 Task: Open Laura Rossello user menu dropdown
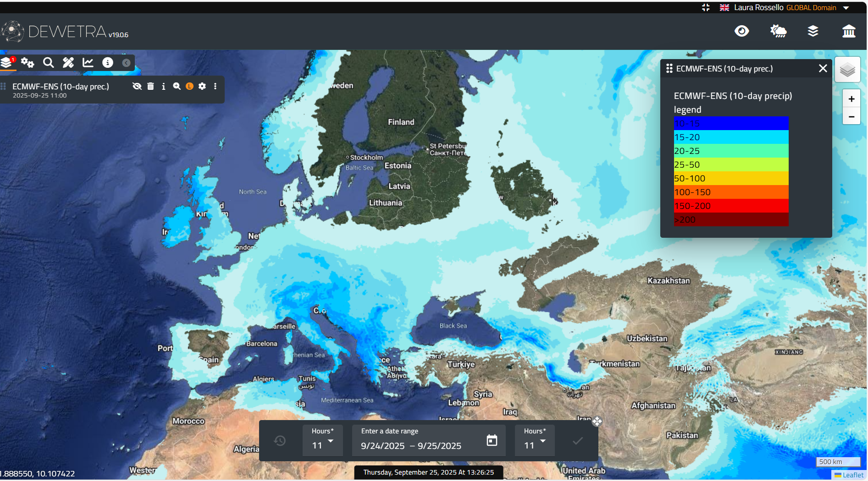click(846, 8)
